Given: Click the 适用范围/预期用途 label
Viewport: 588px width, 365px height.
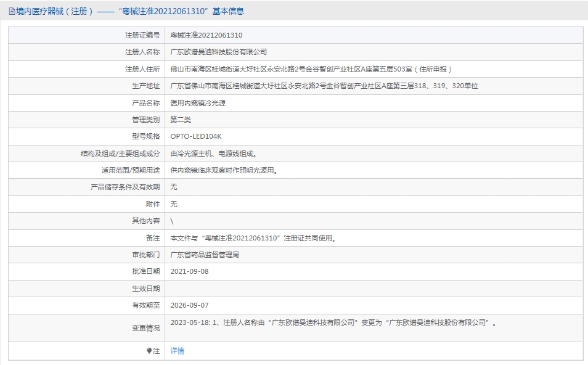Looking at the screenshot, I should (131, 170).
